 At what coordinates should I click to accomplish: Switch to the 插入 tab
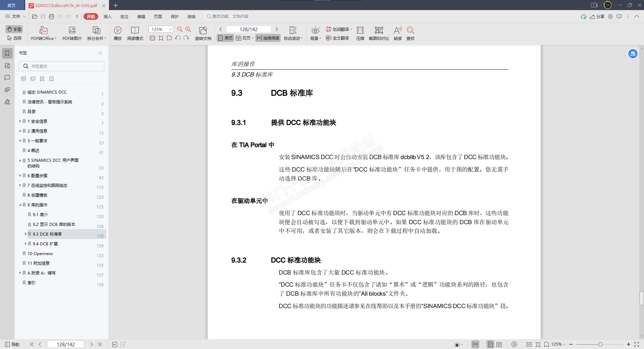[107, 16]
